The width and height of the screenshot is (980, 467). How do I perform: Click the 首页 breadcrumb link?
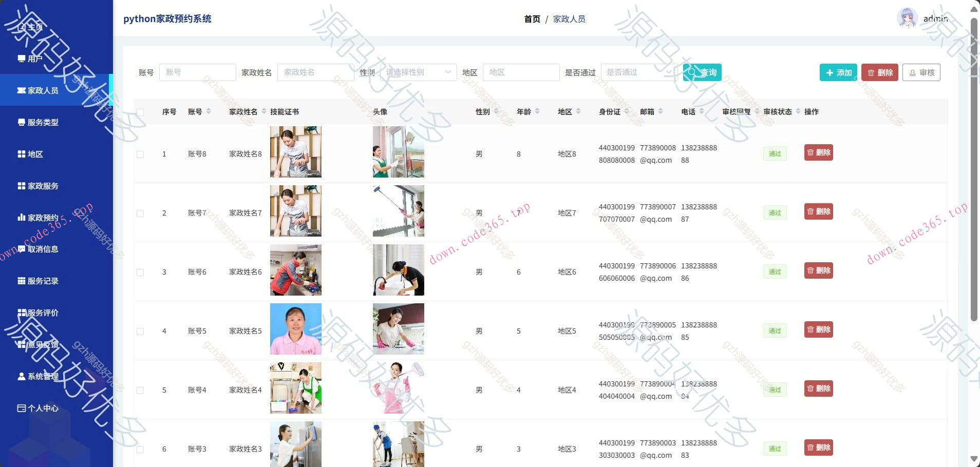[x=532, y=19]
